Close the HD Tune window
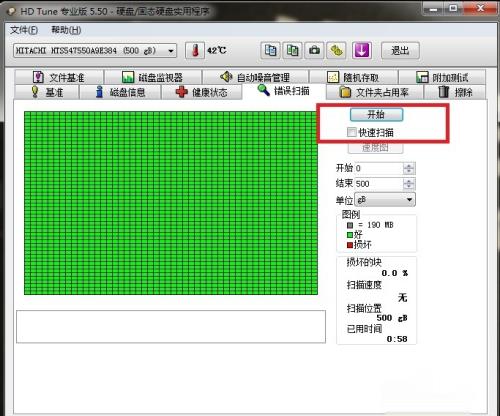This screenshot has height=416, width=500. pyautogui.click(x=480, y=9)
